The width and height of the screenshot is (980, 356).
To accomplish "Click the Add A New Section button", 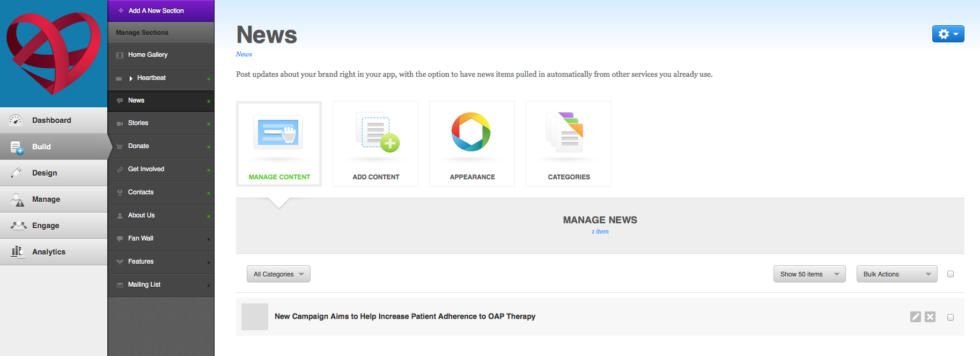I will (161, 11).
